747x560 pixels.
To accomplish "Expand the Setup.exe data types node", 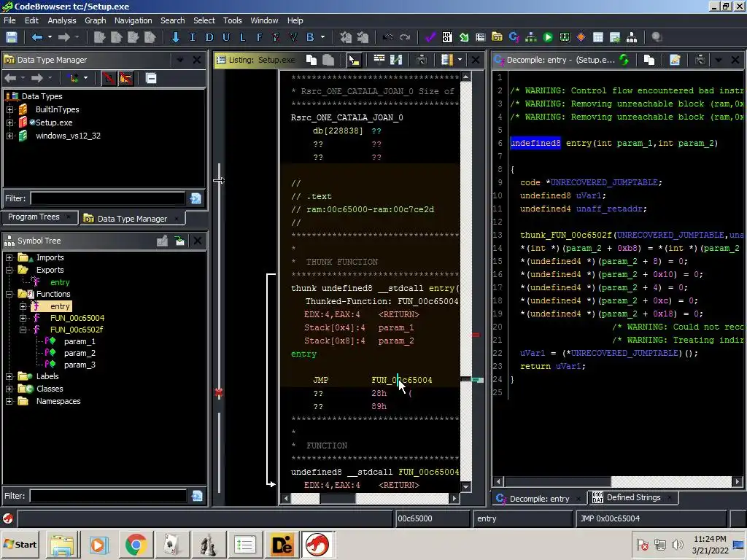I will click(x=9, y=122).
